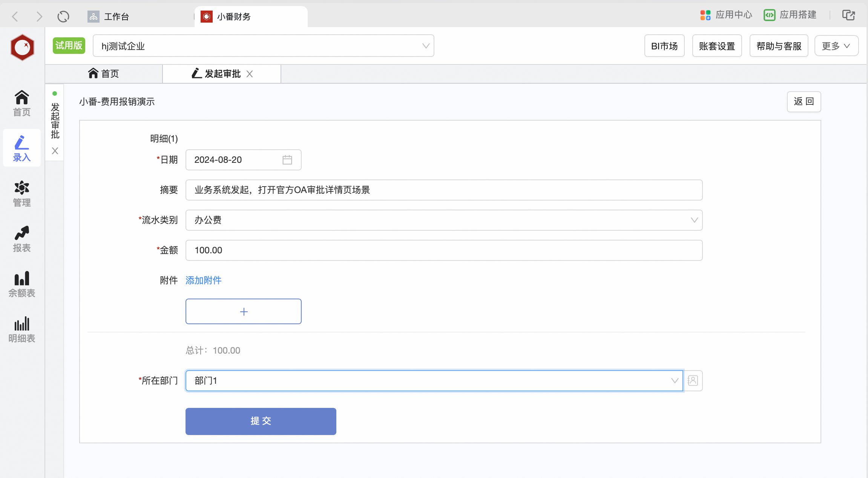Open 报表 in left sidebar
Viewport: 868px width, 478px height.
coord(22,239)
